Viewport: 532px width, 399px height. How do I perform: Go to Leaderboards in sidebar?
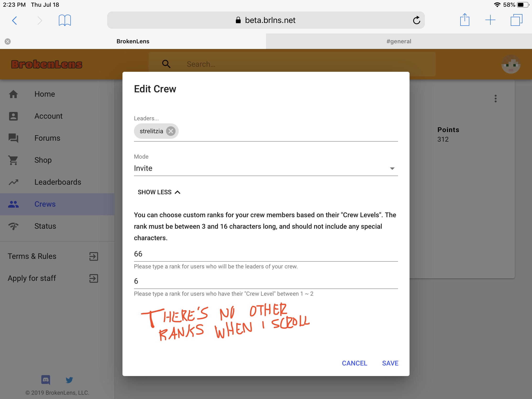[57, 182]
